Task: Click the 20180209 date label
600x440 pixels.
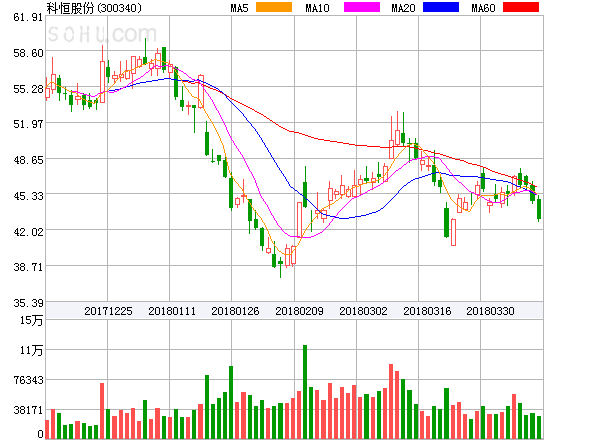Action: (299, 311)
